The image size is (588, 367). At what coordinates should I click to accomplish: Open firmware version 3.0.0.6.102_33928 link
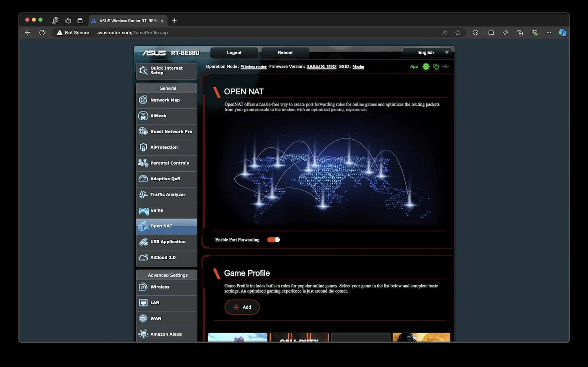click(x=322, y=67)
